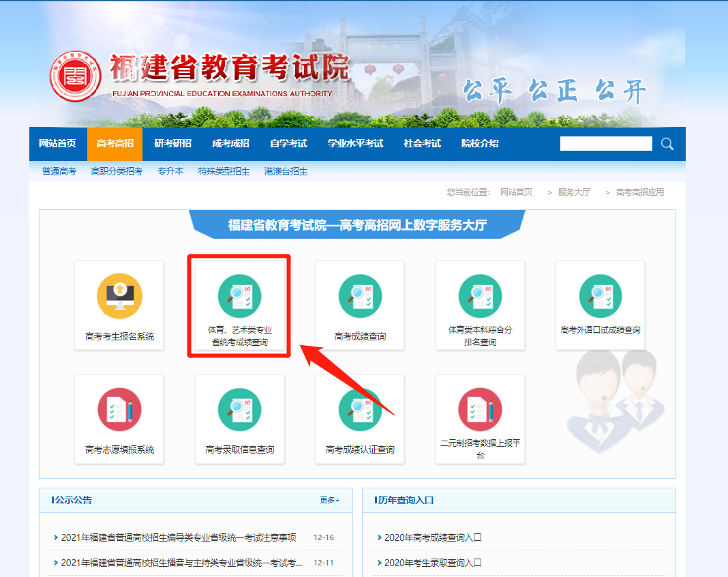
Task: Open the 学业水平考试 navigation item
Action: click(x=356, y=143)
